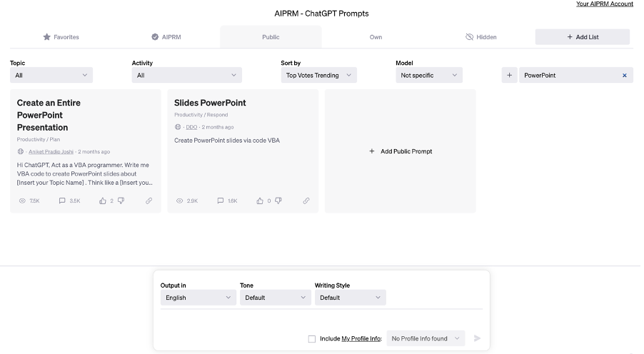Thumbs up the Create an Entire PowerPoint prompt
The image size is (644, 354).
[x=103, y=201]
